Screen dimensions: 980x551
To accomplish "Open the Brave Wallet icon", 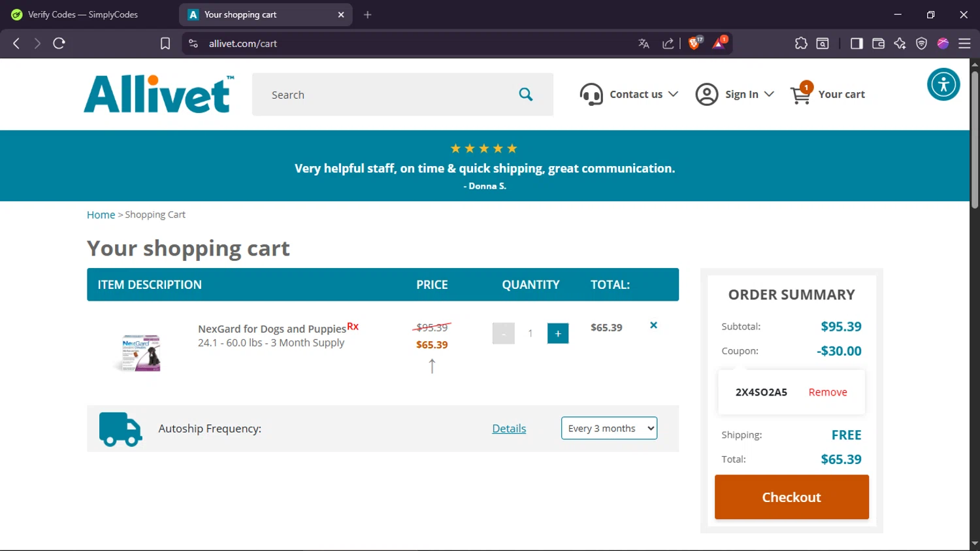I will click(878, 43).
